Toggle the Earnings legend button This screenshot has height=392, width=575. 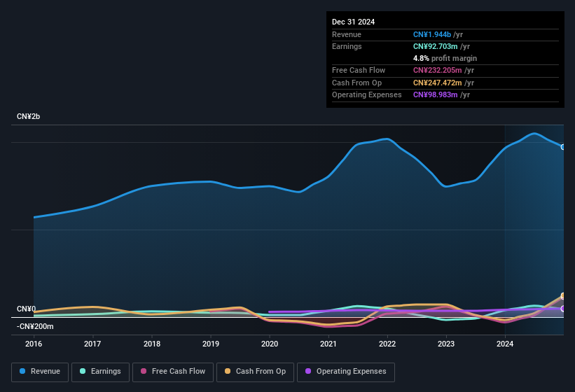[x=100, y=372]
